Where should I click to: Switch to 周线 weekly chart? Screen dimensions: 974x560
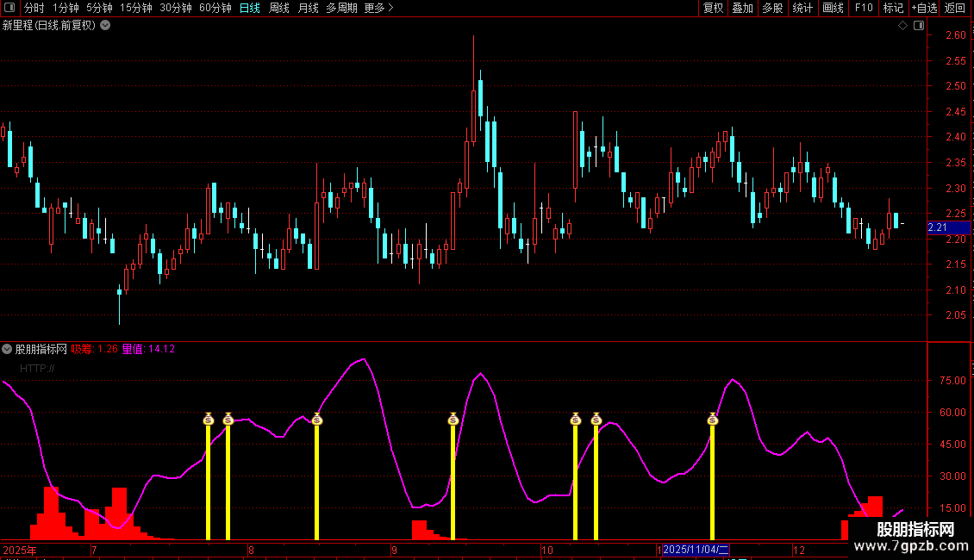(x=279, y=8)
